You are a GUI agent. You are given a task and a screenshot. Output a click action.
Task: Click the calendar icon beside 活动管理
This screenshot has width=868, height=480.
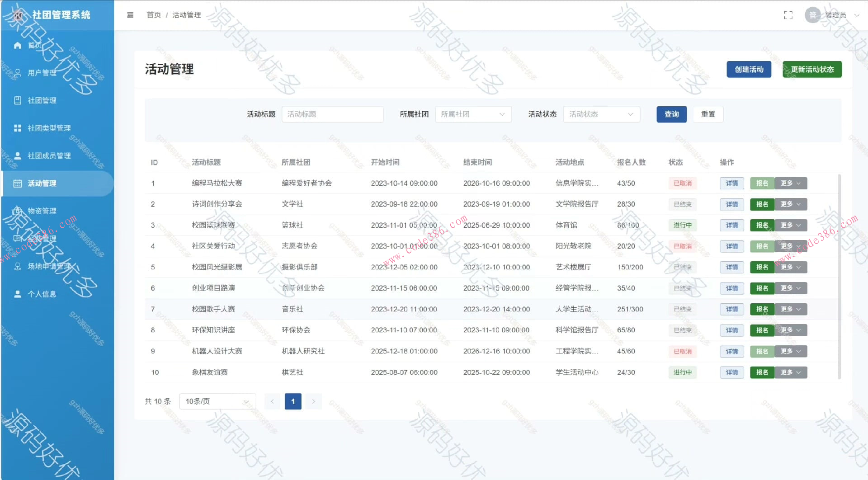coord(17,183)
